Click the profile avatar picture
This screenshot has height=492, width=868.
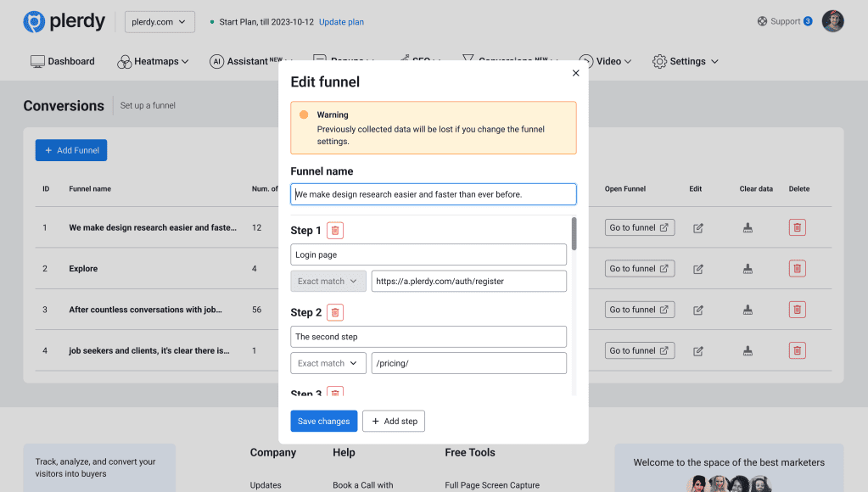[x=832, y=20]
